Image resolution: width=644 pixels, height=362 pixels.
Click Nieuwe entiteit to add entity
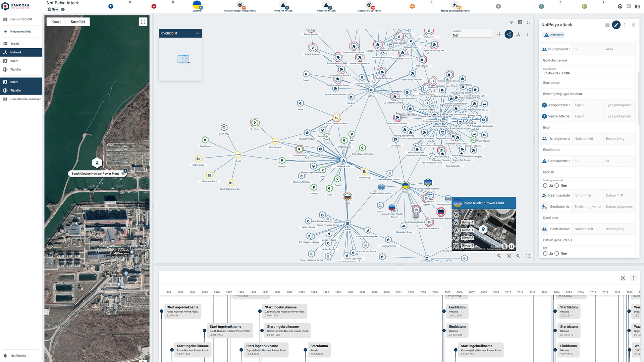(20, 32)
